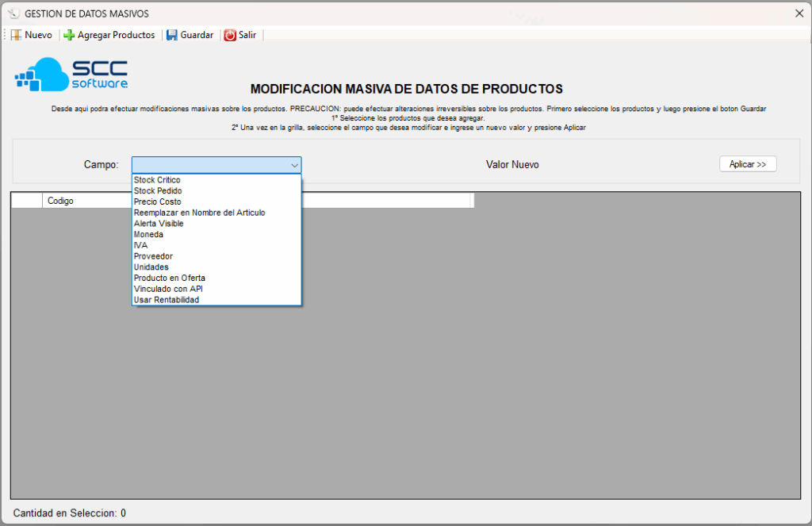
Task: Click the app icon in the title bar
Action: pos(13,13)
